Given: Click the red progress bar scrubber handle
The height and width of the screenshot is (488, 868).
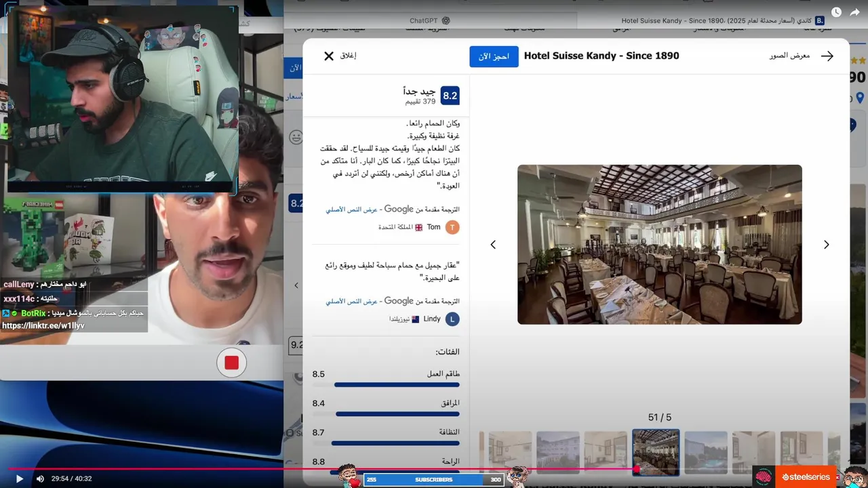Looking at the screenshot, I should coord(636,469).
